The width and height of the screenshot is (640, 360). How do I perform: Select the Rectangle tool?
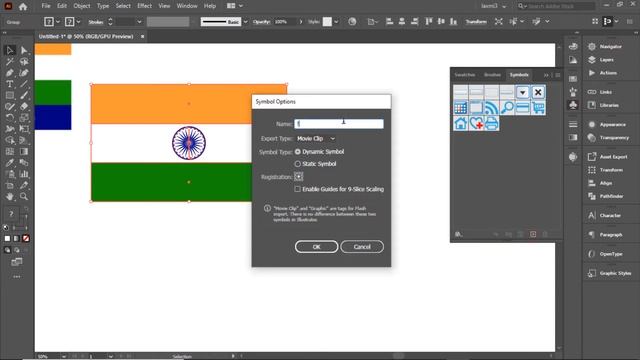[10, 96]
